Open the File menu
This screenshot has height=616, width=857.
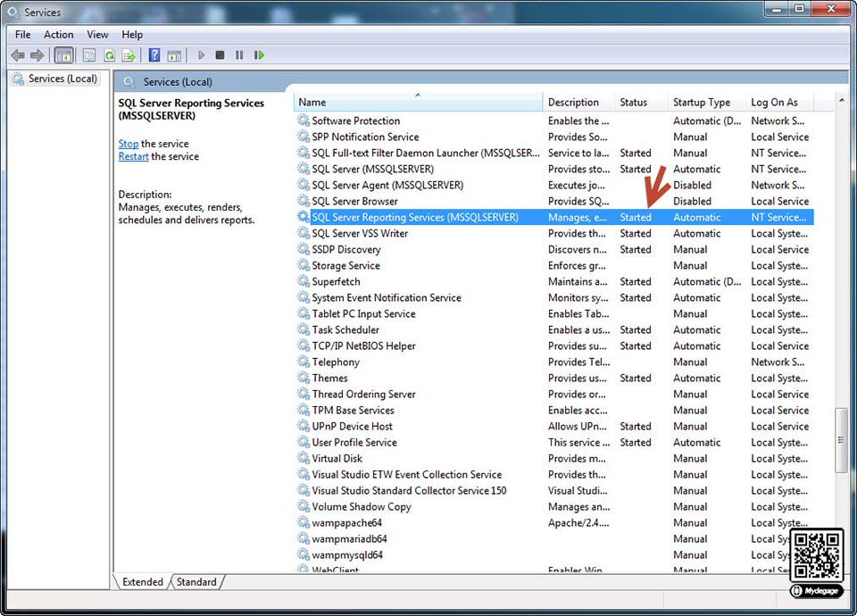pos(23,35)
